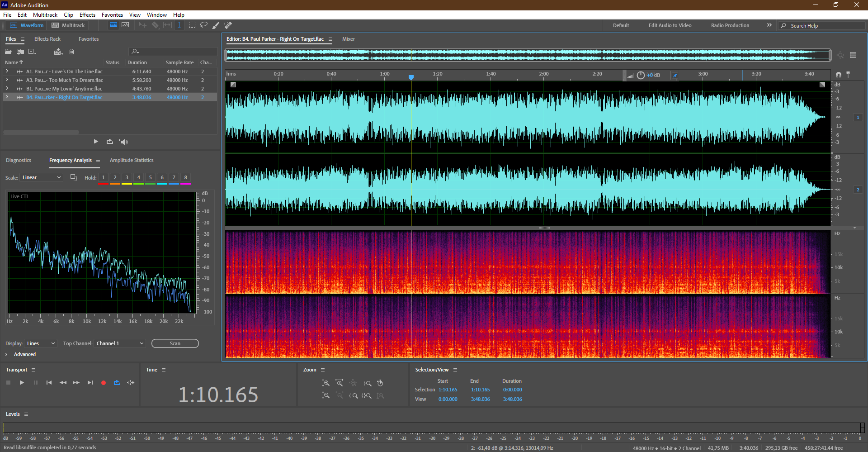Click Hold button 5 in Frequency Analysis
This screenshot has height=452, width=868.
pyautogui.click(x=150, y=177)
